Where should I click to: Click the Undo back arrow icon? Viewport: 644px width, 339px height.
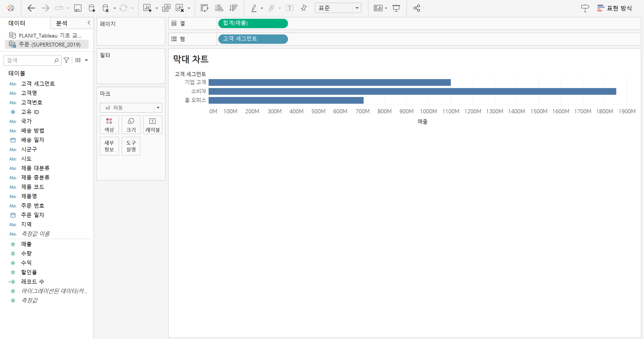[31, 8]
